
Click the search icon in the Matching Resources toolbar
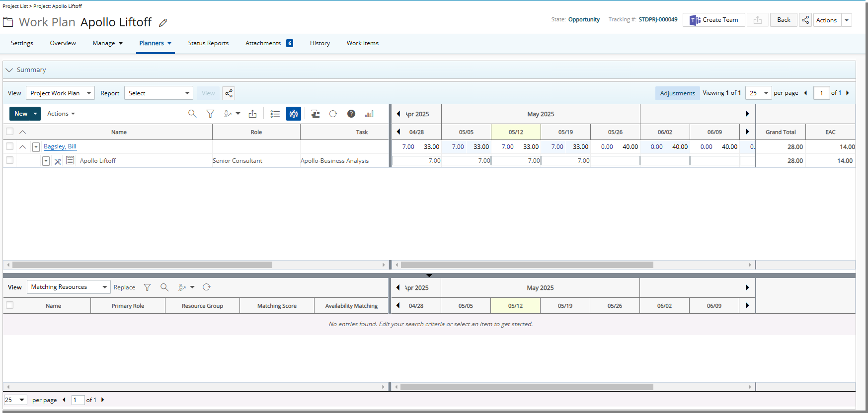tap(164, 287)
